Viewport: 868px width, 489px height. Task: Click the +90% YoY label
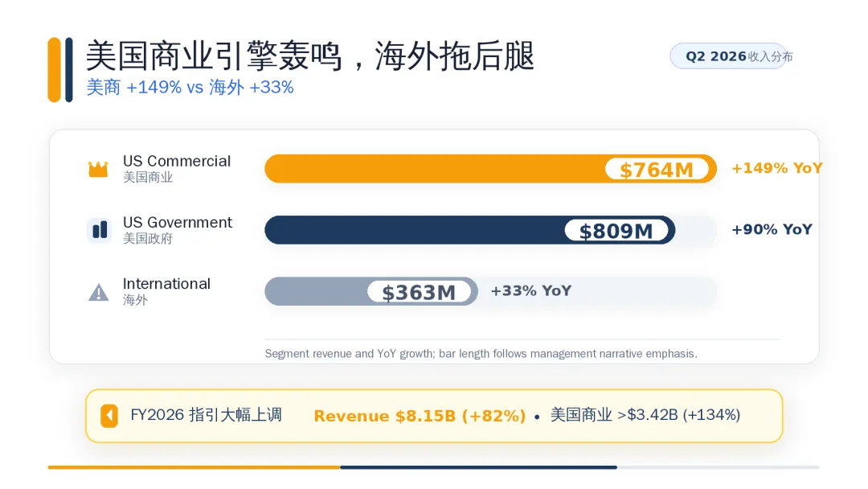click(772, 229)
